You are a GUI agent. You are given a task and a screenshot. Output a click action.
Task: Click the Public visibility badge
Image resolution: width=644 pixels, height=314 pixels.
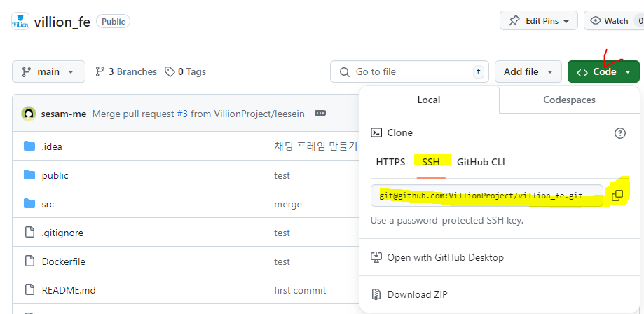[x=113, y=21]
